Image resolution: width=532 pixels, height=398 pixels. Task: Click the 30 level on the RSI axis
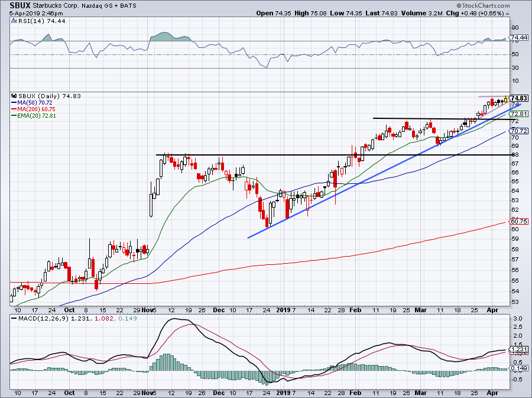pyautogui.click(x=515, y=68)
